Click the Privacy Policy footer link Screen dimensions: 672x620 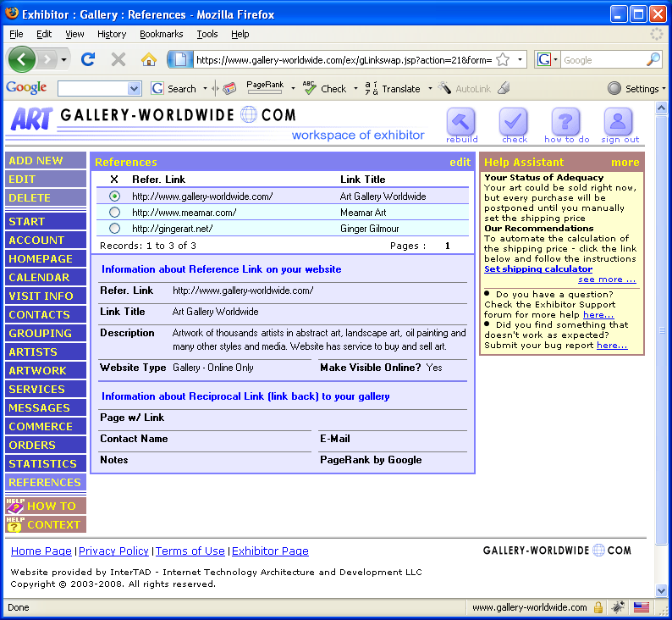(x=113, y=551)
